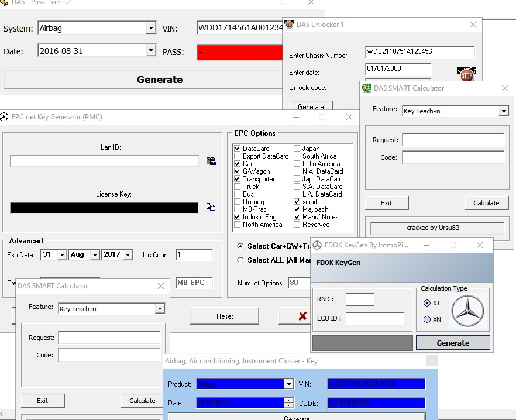Open Feature dropdown in right DAS SMART Calculator
516x420 pixels.
[x=504, y=111]
